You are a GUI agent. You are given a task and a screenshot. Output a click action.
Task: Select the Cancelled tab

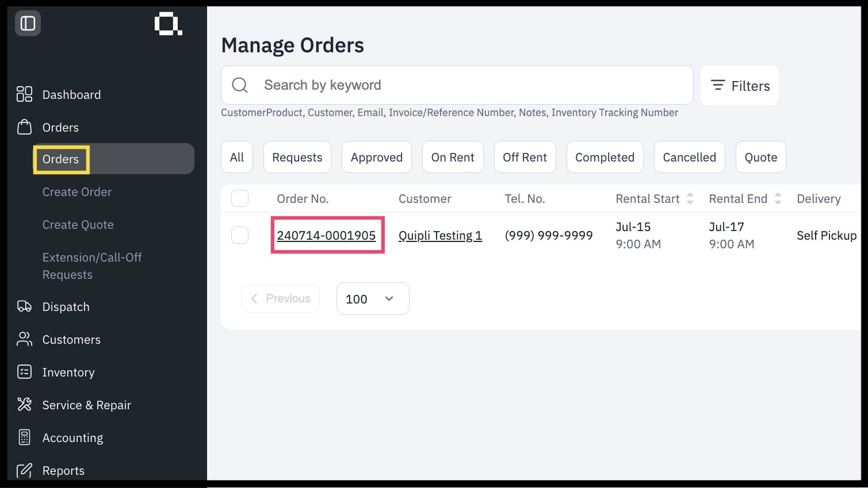(x=690, y=157)
